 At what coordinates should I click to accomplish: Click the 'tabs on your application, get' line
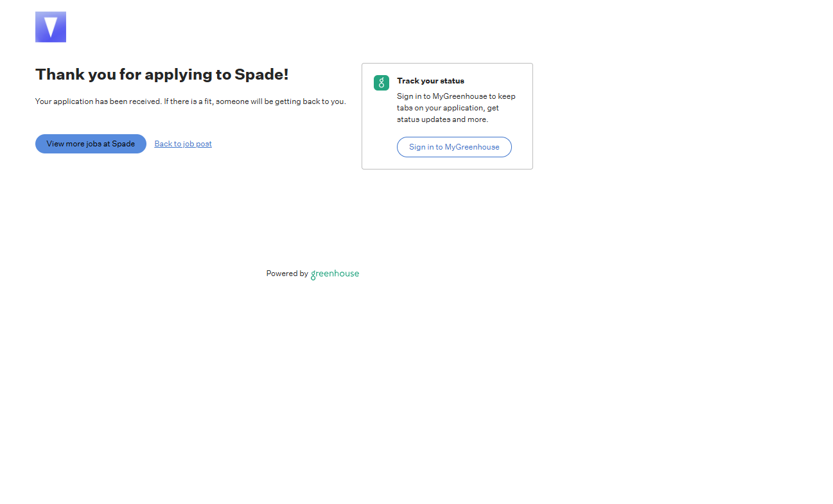pos(448,108)
